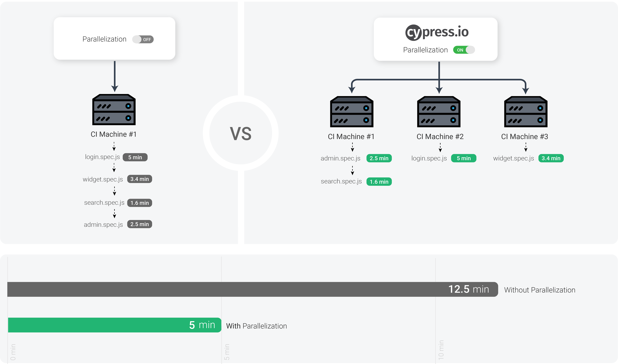Expand the dashed arrow below admin.spec.js on CI Machine #1
Image resolution: width=618 pixels, height=364 pixels.
click(x=352, y=171)
